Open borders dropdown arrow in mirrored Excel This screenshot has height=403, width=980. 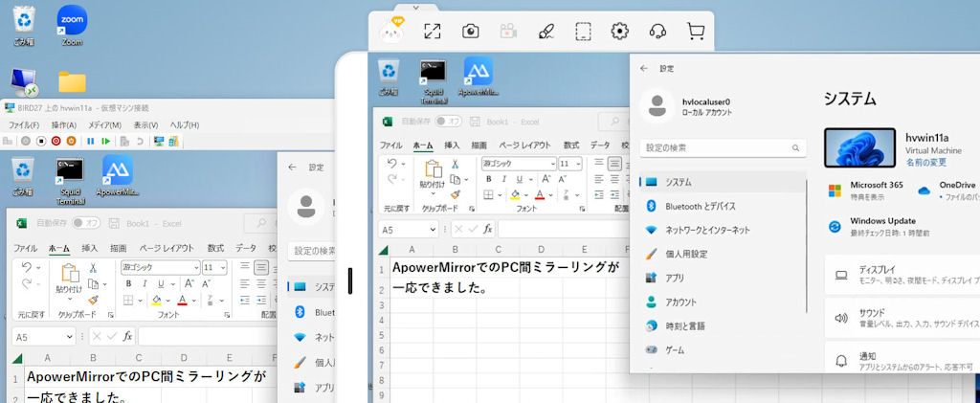(x=499, y=195)
